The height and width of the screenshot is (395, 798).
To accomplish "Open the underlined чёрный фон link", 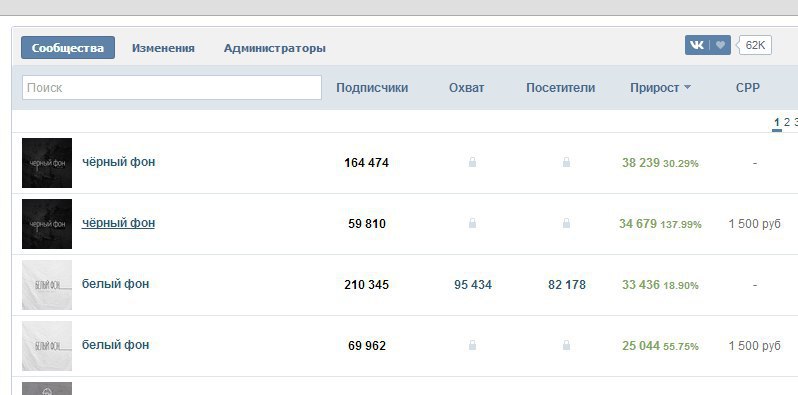I will pyautogui.click(x=118, y=223).
